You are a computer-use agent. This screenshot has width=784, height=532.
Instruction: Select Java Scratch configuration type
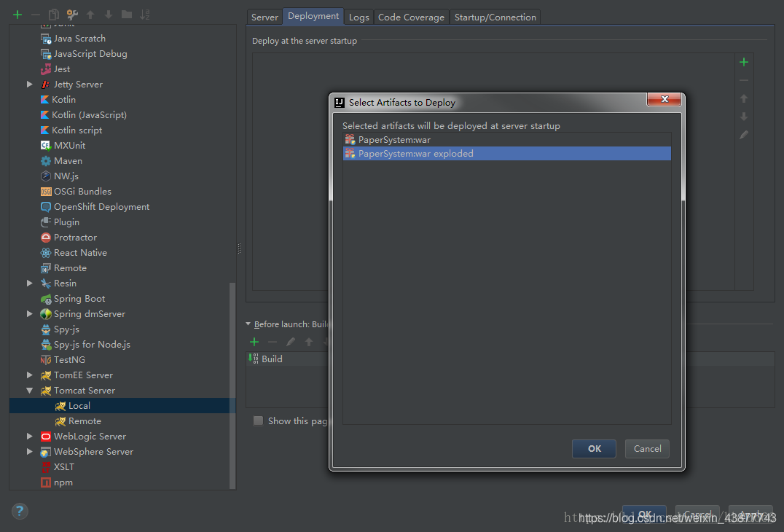(x=74, y=39)
